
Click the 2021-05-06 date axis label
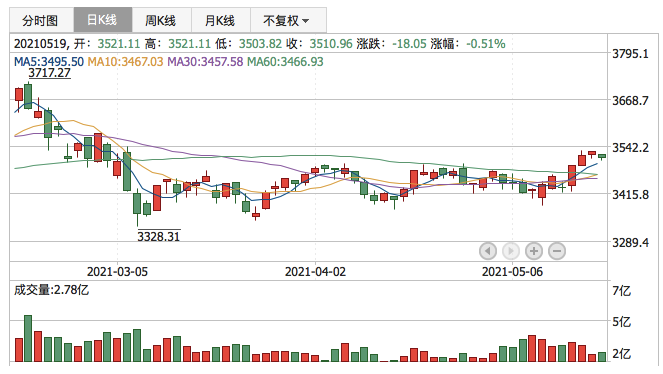[x=512, y=271]
